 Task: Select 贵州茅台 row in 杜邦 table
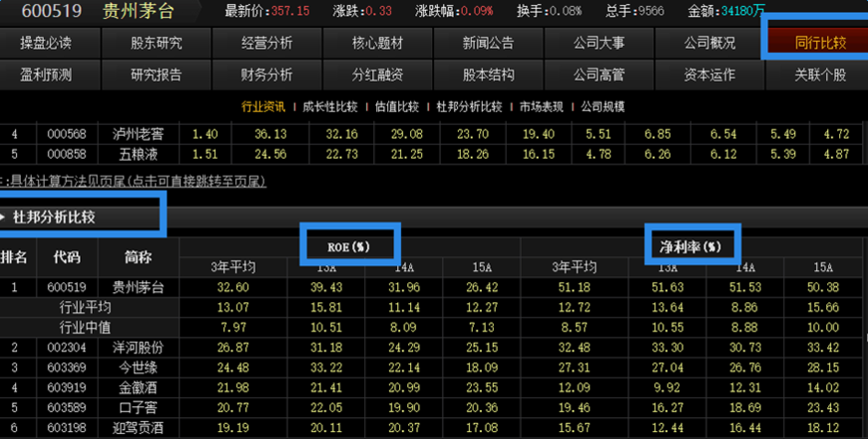point(138,287)
